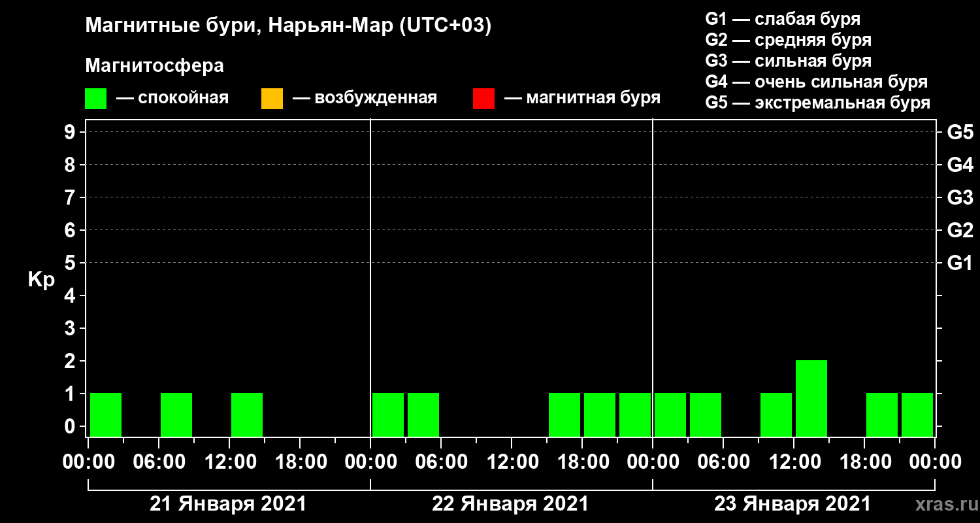The width and height of the screenshot is (980, 523).
Task: Click the red 'магнитная буря' legend swatch
Action: click(483, 99)
